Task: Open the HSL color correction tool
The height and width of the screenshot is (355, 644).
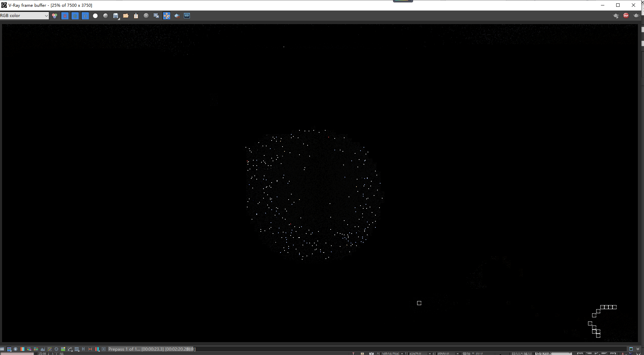Action: (29, 349)
